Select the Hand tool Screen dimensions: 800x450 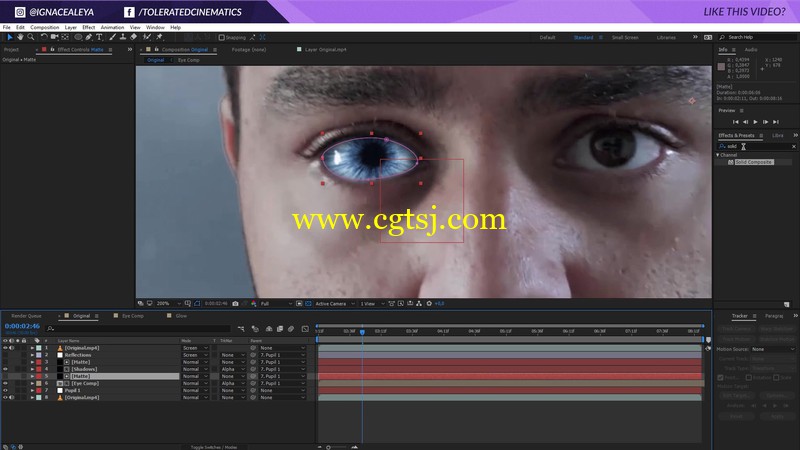[20, 37]
